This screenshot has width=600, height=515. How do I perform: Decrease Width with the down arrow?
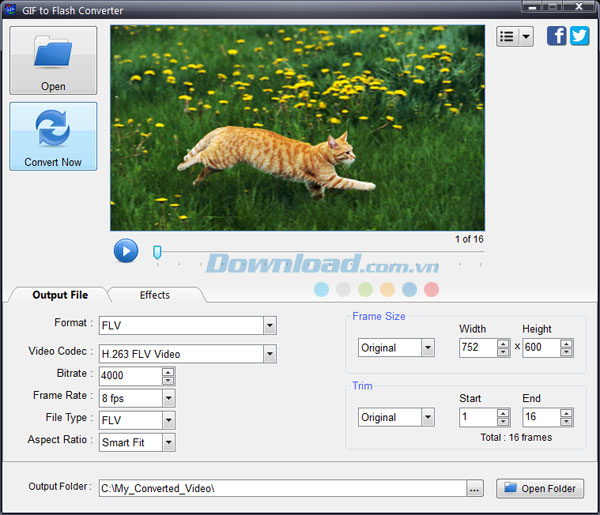[x=503, y=352]
